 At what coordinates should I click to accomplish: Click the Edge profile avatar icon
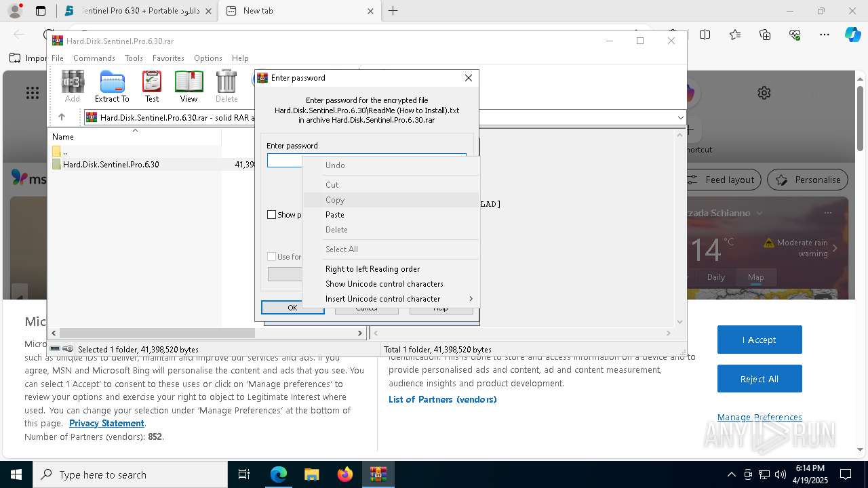point(15,11)
